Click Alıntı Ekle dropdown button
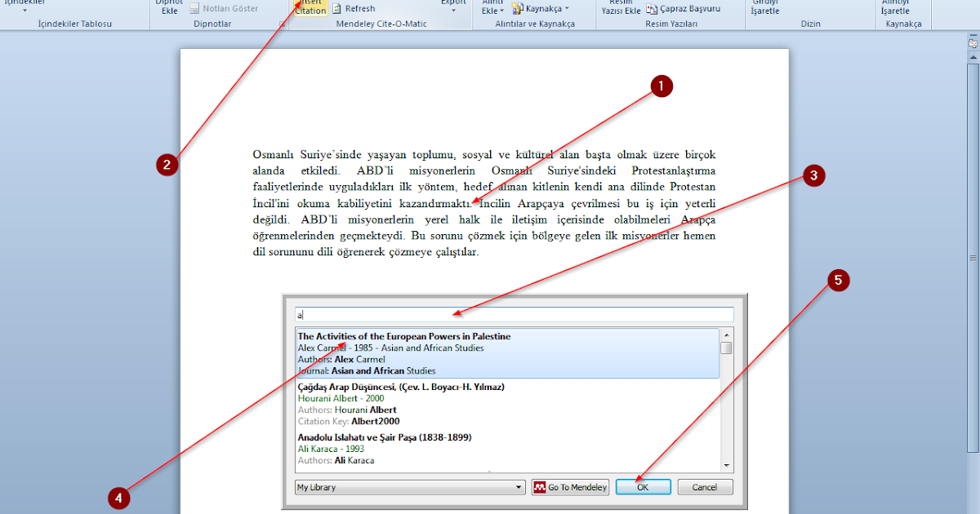The image size is (980, 514). (x=492, y=7)
